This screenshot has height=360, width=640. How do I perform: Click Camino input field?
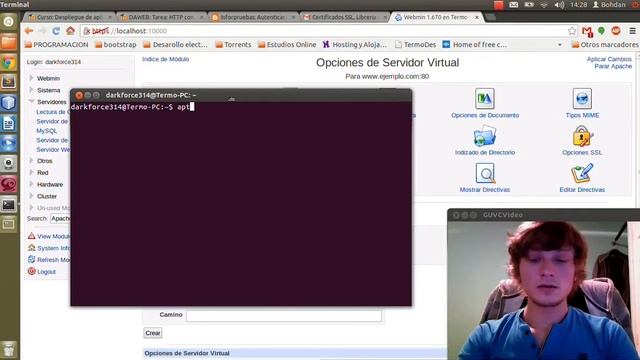284,316
